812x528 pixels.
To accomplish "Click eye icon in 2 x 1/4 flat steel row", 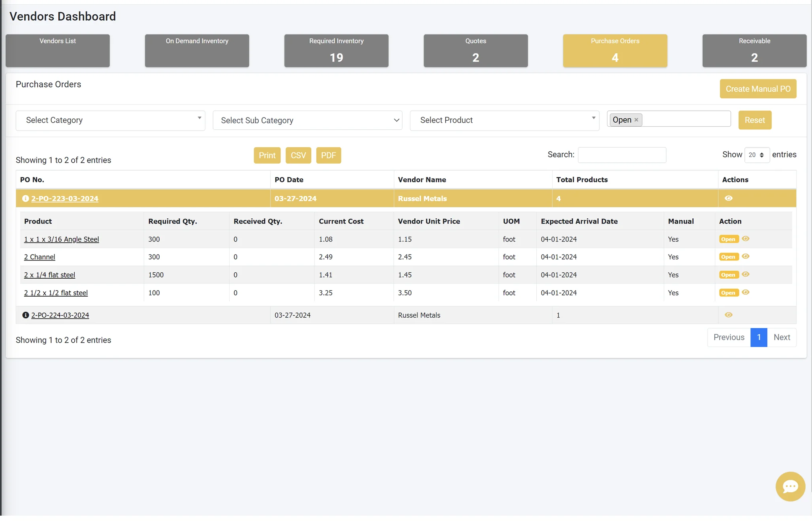I will 745,274.
